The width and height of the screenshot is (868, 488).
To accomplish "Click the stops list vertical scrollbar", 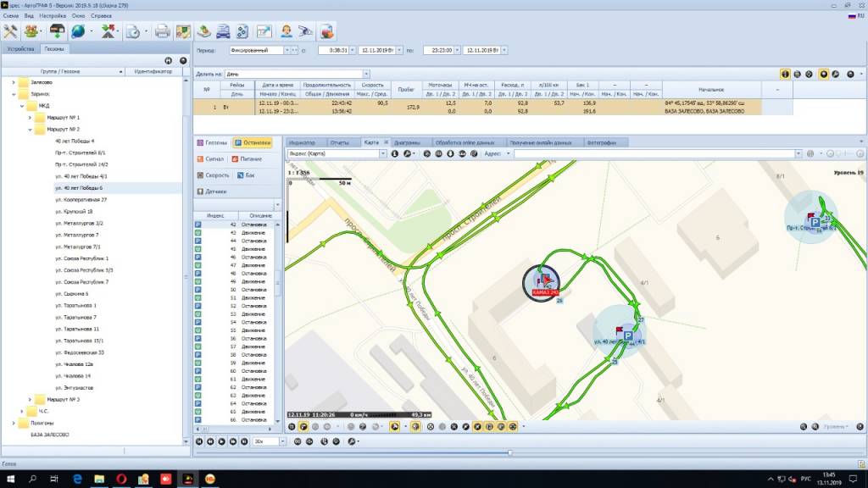I will click(x=277, y=282).
